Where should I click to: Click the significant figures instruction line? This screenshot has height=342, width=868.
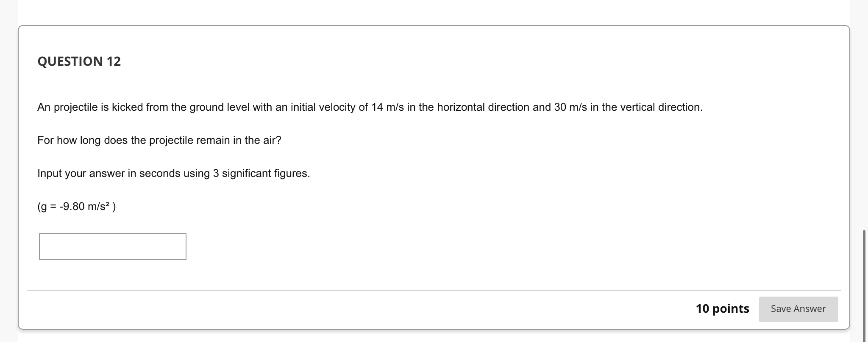click(174, 173)
